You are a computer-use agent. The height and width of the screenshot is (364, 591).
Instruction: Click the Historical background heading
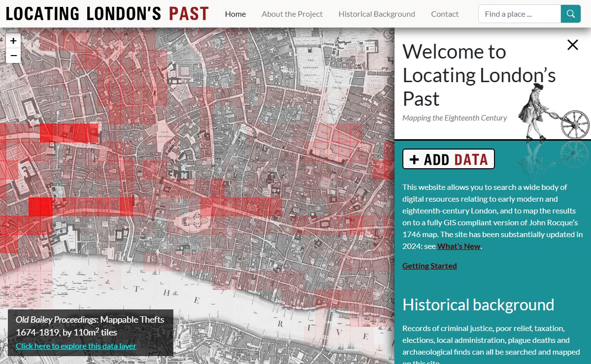[x=478, y=304]
